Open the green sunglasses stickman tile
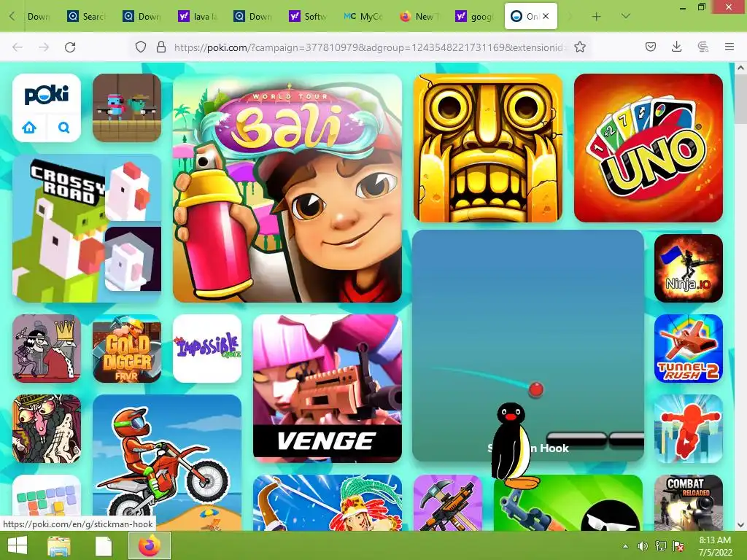747x560 pixels. tap(568, 502)
